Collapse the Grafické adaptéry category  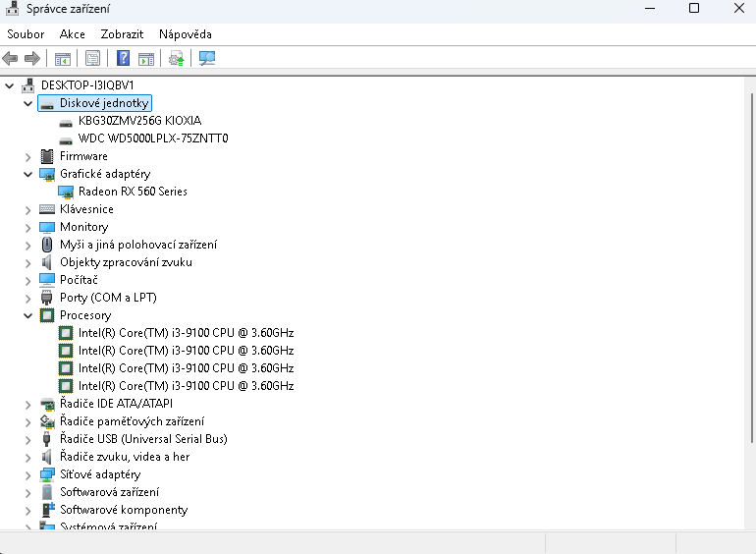click(x=27, y=174)
